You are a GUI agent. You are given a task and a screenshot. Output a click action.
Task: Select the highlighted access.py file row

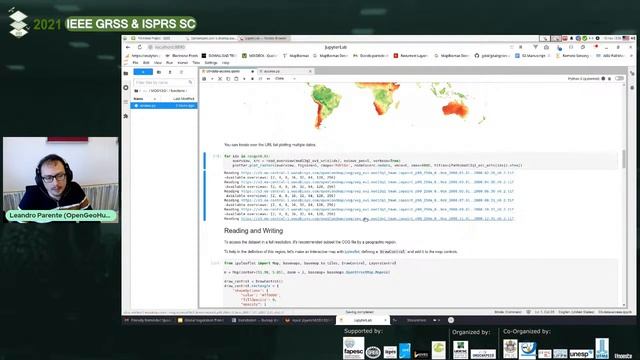pyautogui.click(x=164, y=106)
